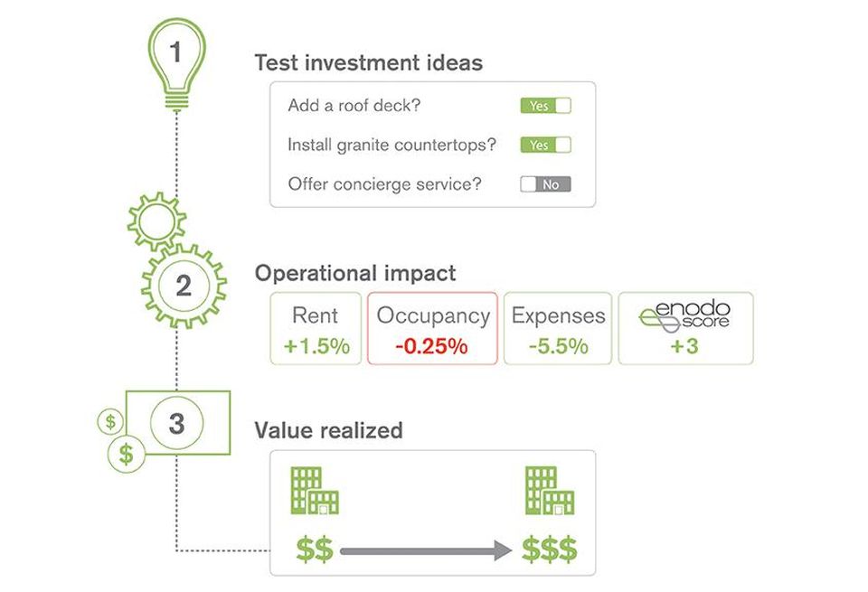Select the Rent +1.5% card
Screen dimensions: 868x592
(x=316, y=329)
